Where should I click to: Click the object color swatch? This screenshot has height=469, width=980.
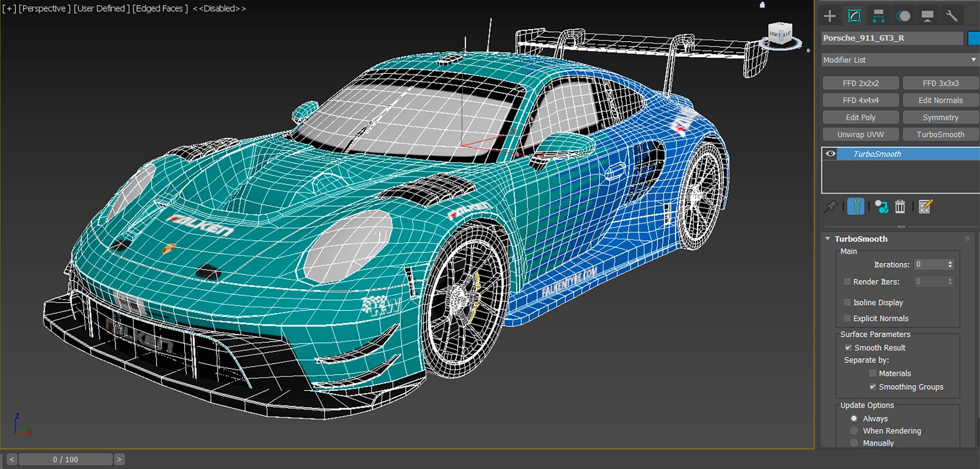click(x=973, y=38)
